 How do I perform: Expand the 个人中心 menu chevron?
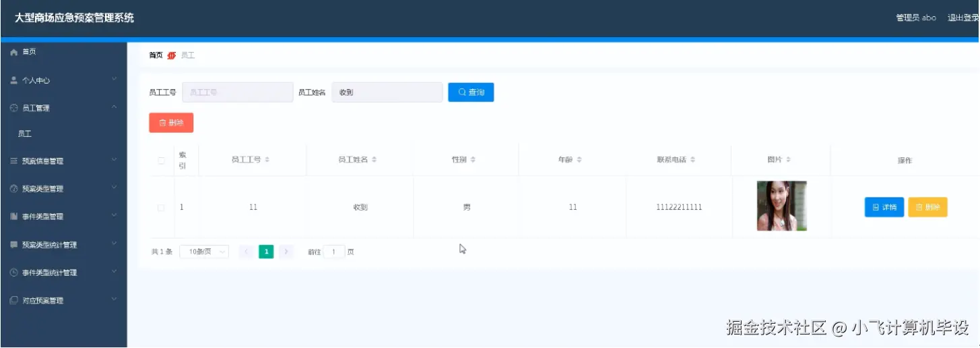pos(114,80)
